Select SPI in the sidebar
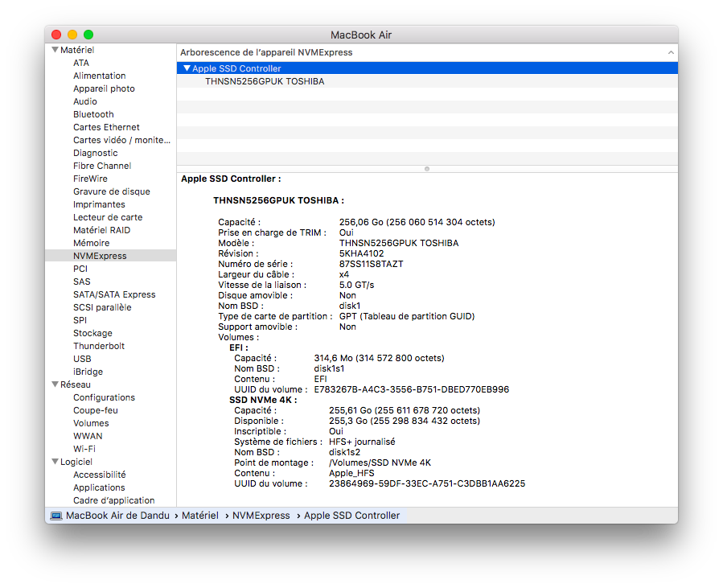Screen dimensions: 723x588 click(80, 320)
